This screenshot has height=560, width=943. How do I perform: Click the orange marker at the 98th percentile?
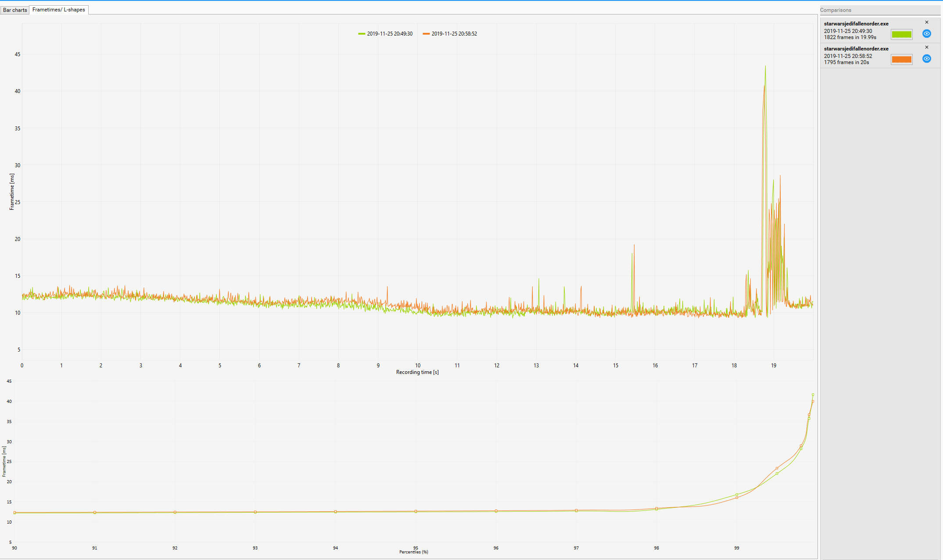[x=656, y=509]
